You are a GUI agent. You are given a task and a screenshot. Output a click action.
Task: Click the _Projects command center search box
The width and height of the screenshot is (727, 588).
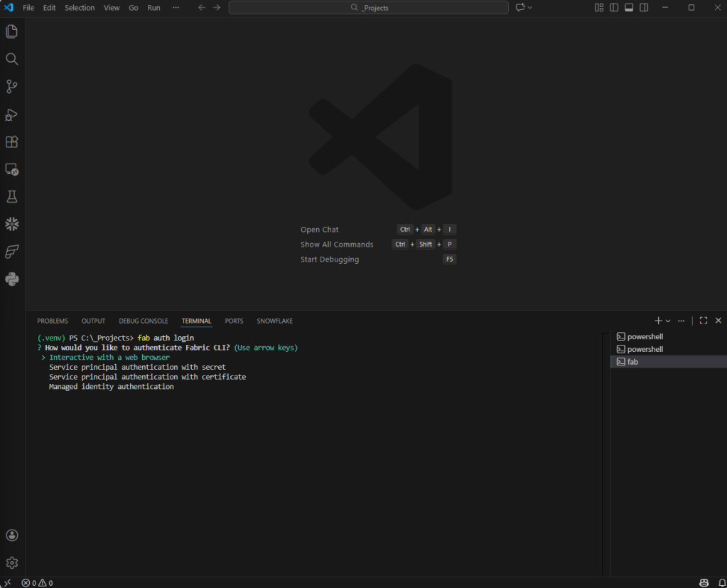click(x=369, y=8)
